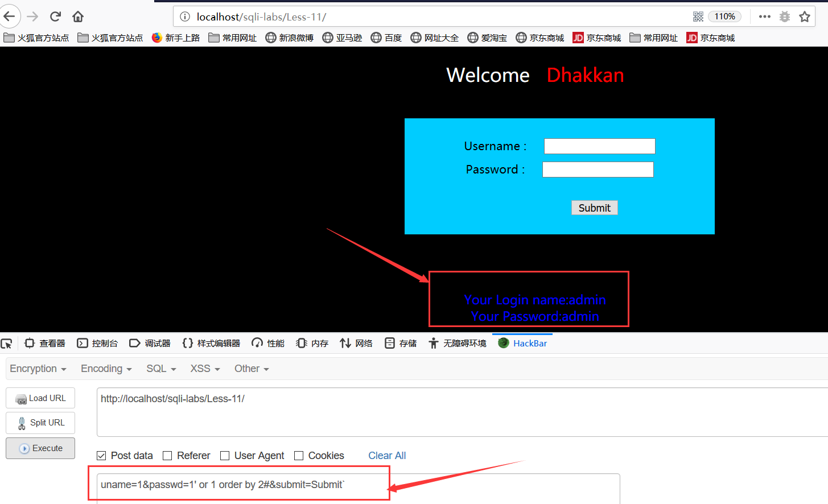Switch to the 查看器 inspector tab
The width and height of the screenshot is (828, 504).
pos(45,343)
